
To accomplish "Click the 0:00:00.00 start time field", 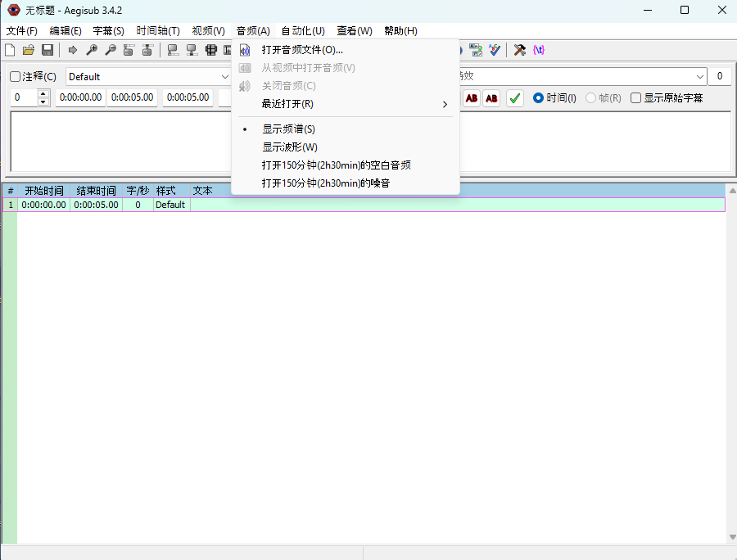I will tap(80, 97).
